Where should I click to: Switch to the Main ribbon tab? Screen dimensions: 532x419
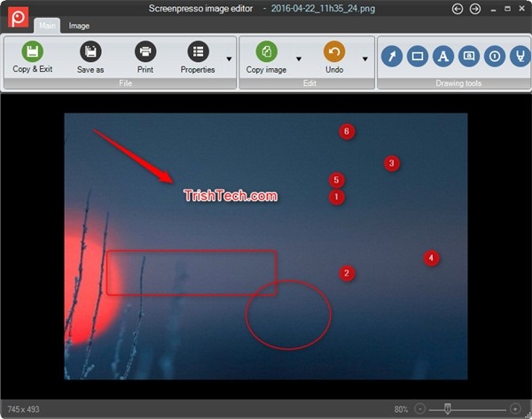pos(47,26)
